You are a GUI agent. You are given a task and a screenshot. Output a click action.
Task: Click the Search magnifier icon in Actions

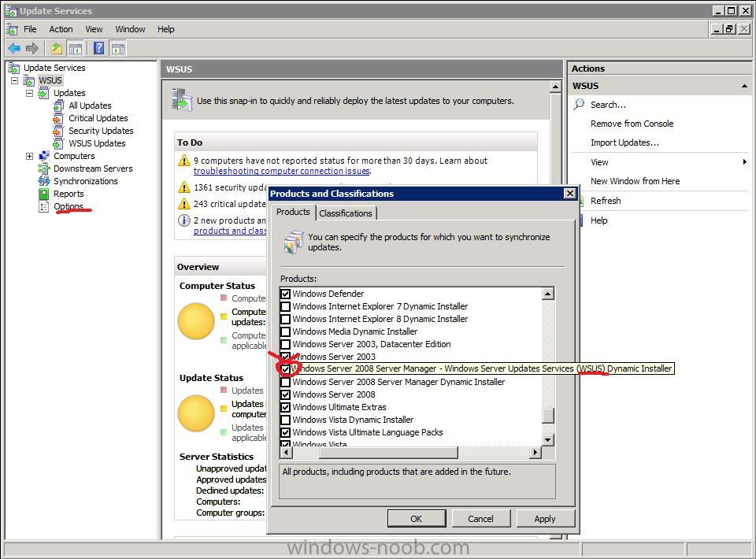coord(579,104)
